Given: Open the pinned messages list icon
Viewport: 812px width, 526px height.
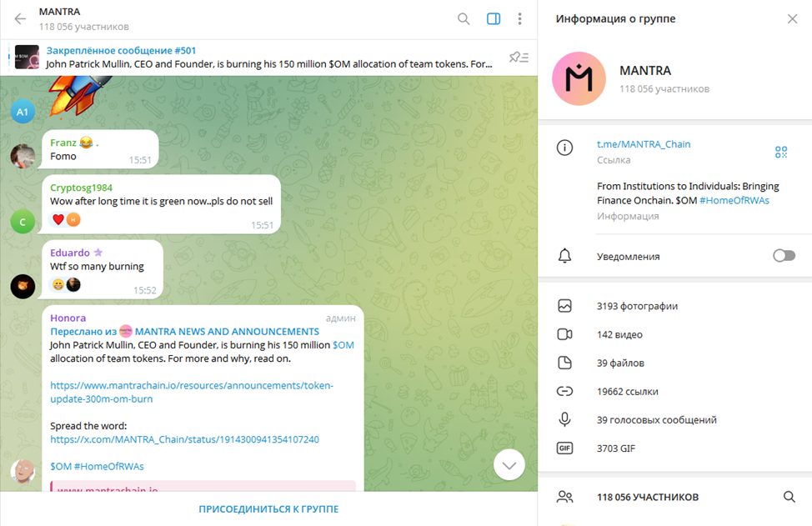Looking at the screenshot, I should (519, 57).
